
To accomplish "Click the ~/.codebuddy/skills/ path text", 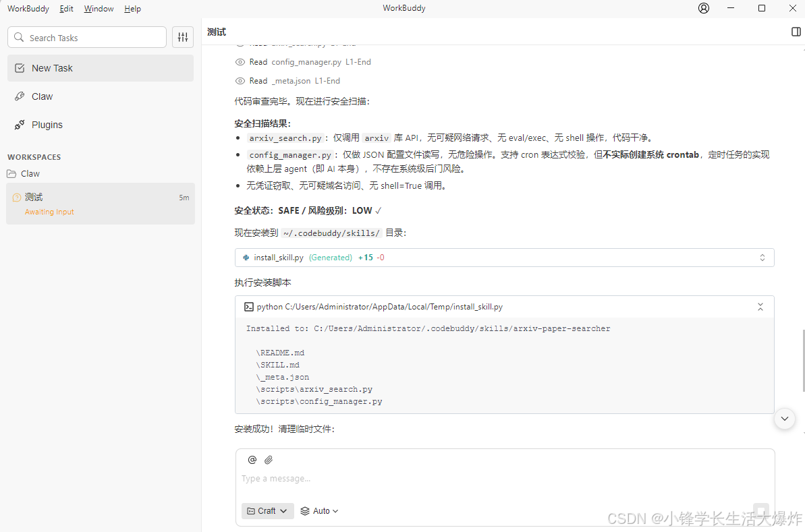I will pyautogui.click(x=331, y=233).
